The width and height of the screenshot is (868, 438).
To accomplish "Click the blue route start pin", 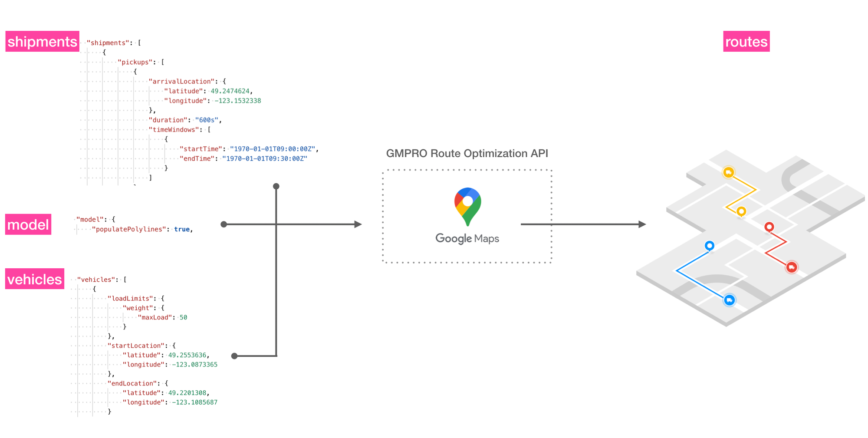I will [x=710, y=245].
